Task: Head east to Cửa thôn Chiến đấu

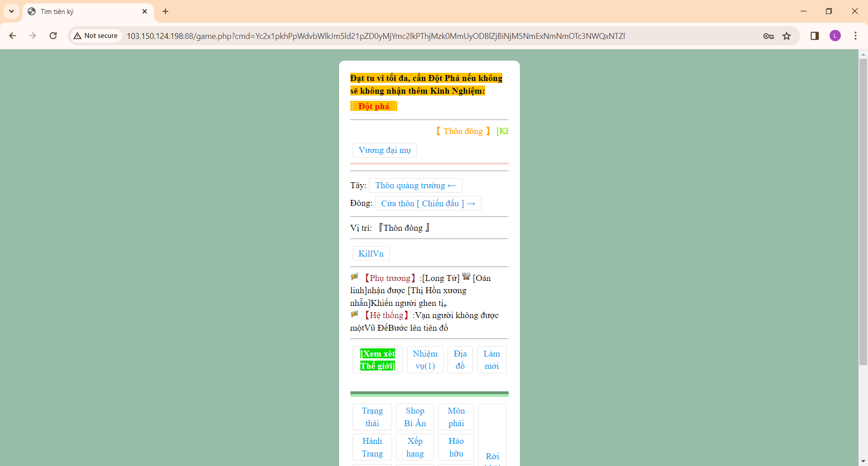Action: click(428, 204)
